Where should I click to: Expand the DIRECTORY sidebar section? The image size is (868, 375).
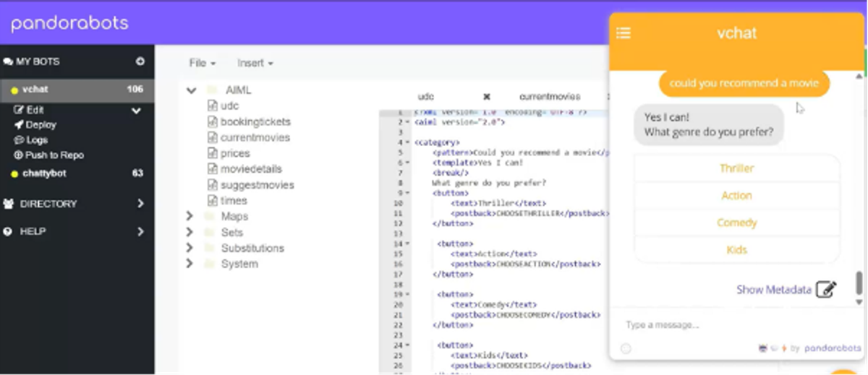(x=140, y=204)
